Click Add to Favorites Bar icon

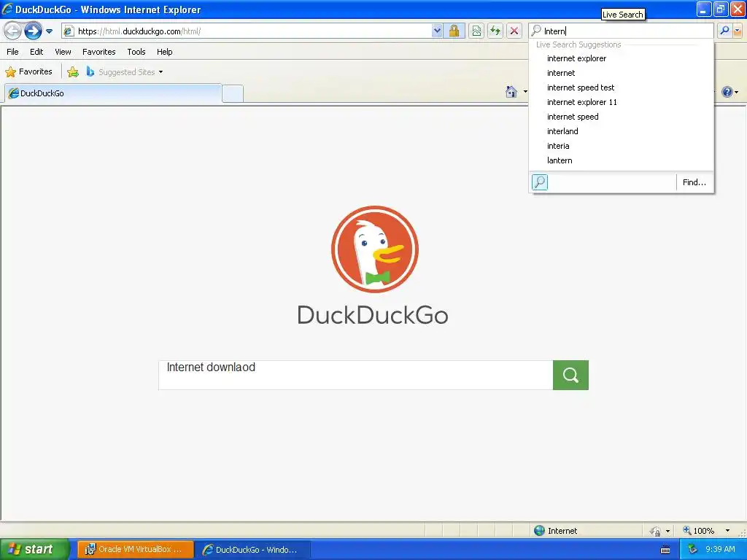coord(73,72)
